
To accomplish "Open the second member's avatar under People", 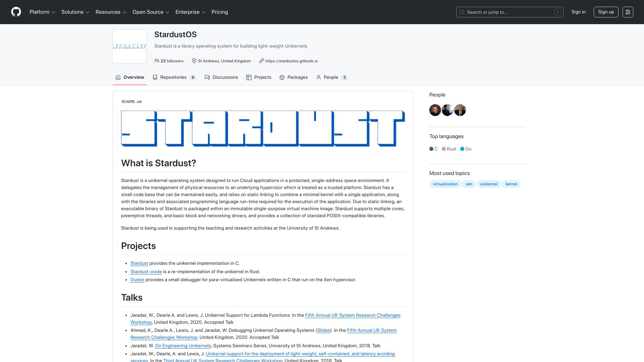I will pyautogui.click(x=447, y=110).
